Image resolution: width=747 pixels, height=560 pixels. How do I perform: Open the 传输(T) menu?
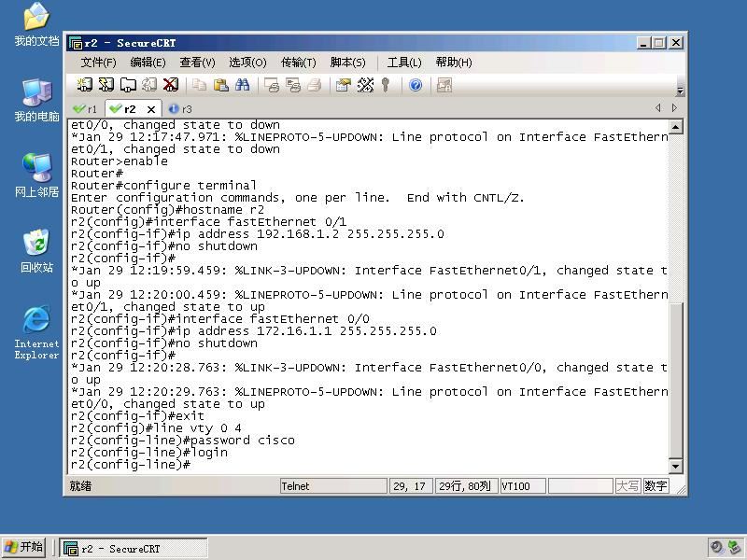pyautogui.click(x=298, y=63)
